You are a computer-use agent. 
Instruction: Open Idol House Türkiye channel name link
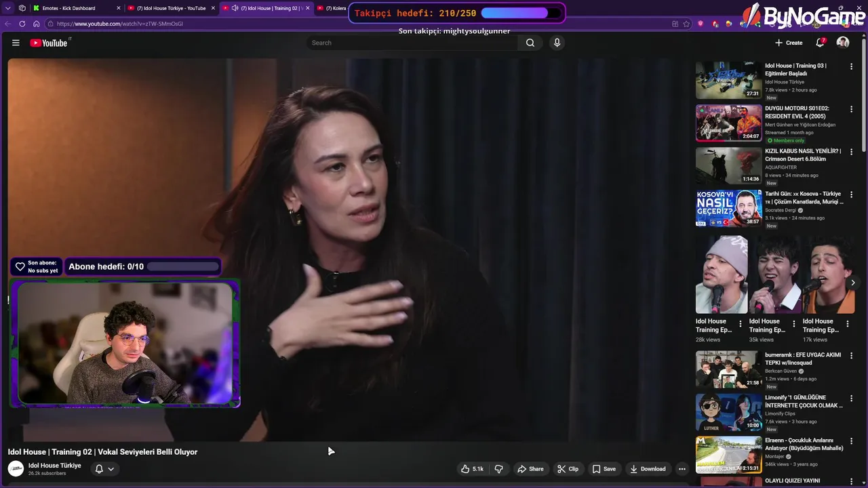[x=54, y=466]
